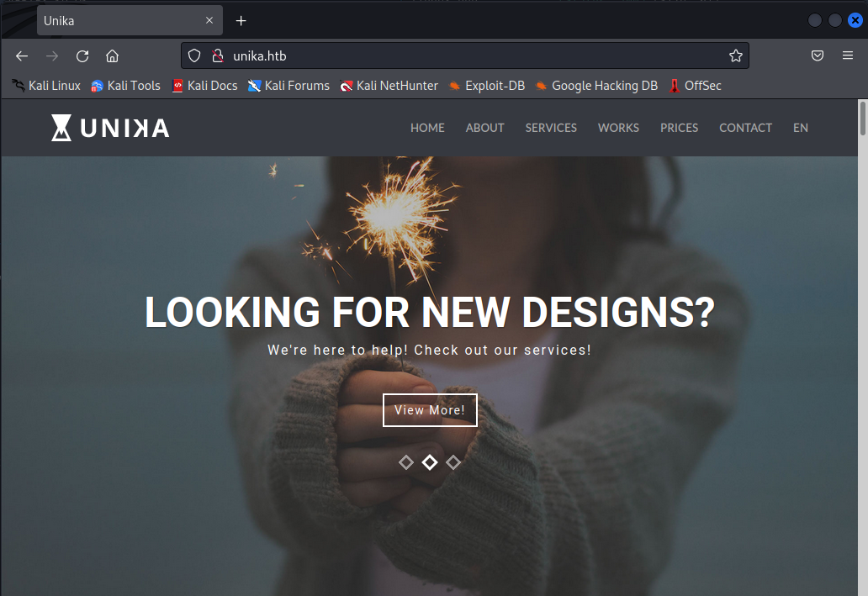Image resolution: width=868 pixels, height=596 pixels.
Task: Reload the current page
Action: pos(82,55)
